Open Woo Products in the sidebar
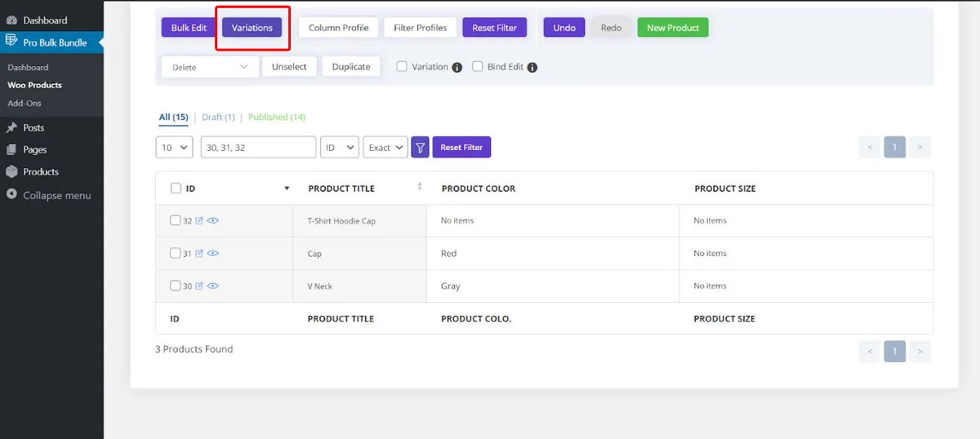This screenshot has height=439, width=980. (34, 85)
